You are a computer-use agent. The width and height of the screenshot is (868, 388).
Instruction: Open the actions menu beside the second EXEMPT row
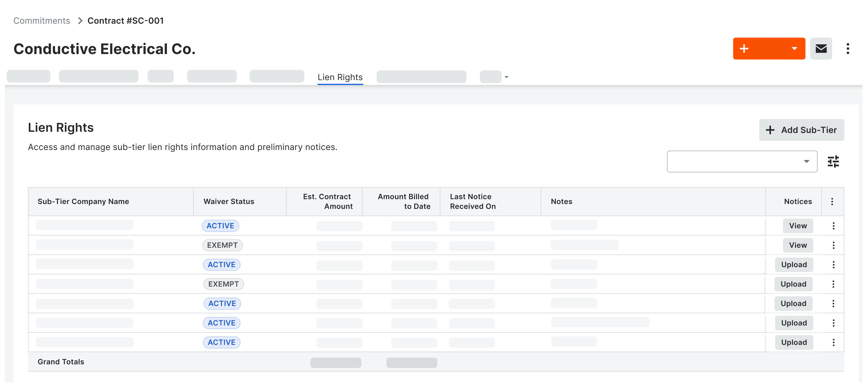pyautogui.click(x=834, y=284)
